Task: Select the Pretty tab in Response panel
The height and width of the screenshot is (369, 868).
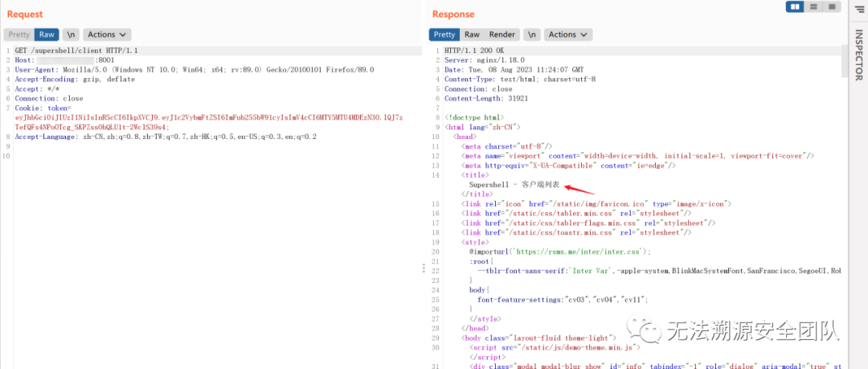Action: pyautogui.click(x=444, y=35)
